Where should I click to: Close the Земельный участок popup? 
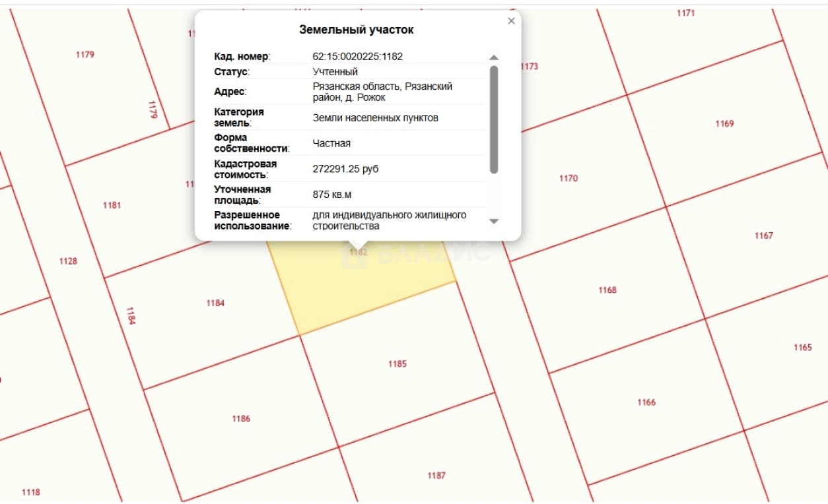click(x=511, y=21)
